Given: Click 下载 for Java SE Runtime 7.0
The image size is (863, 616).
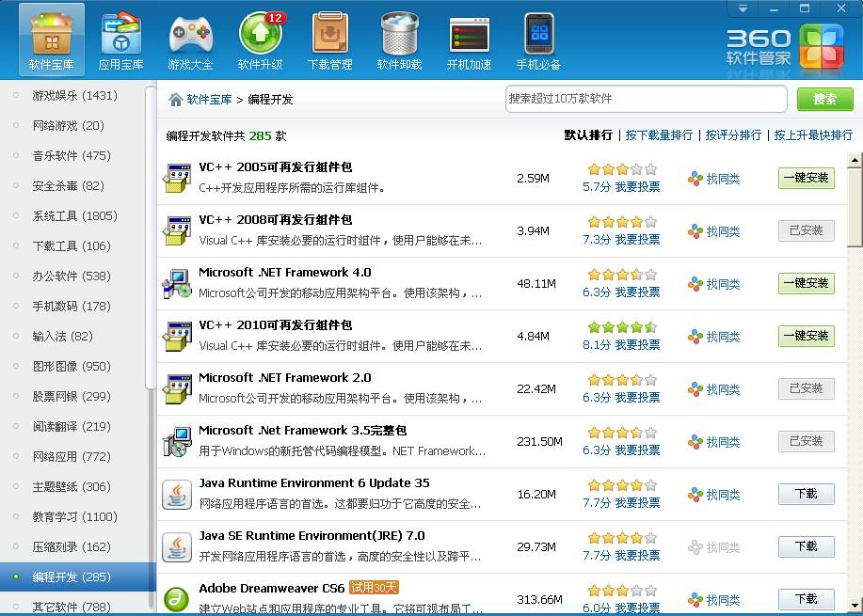Looking at the screenshot, I should point(807,546).
